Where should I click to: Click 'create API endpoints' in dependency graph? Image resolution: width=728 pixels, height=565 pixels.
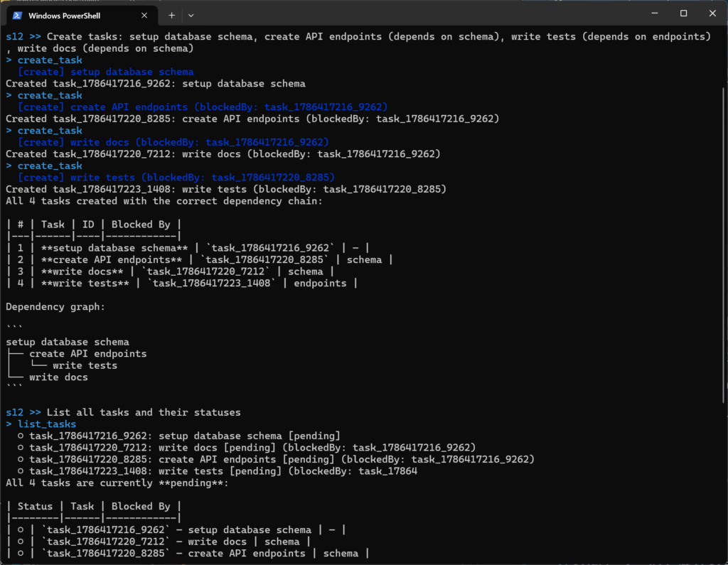(x=87, y=354)
